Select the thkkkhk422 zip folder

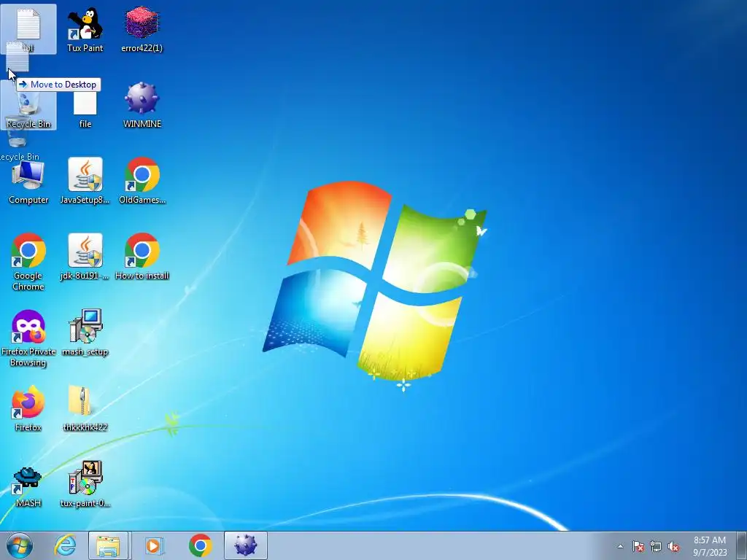(85, 409)
